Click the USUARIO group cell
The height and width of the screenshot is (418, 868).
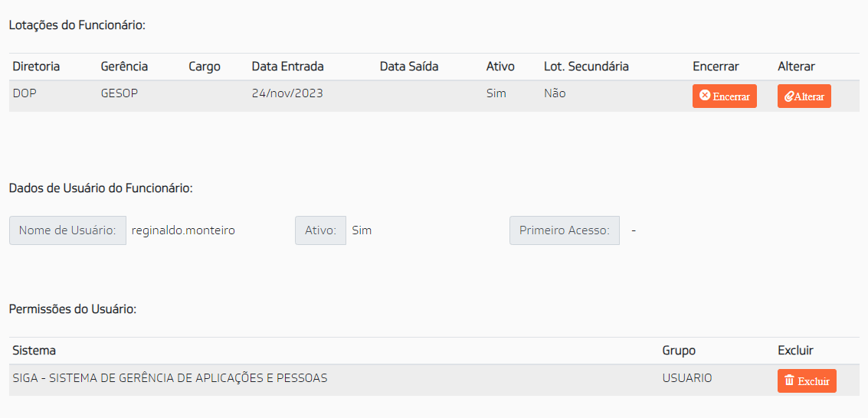(687, 378)
